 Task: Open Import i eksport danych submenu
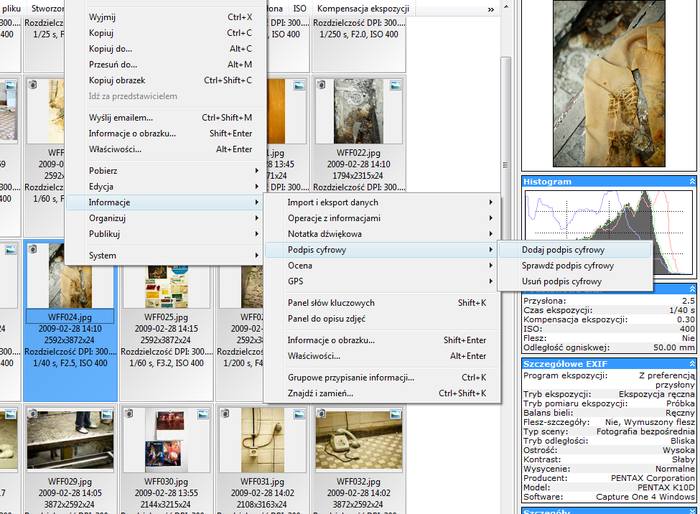click(383, 202)
